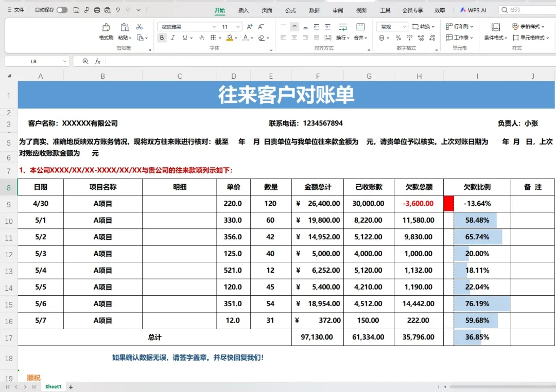Screen dimensions: 556x392
Task: Toggle Underline formatting
Action: point(185,38)
